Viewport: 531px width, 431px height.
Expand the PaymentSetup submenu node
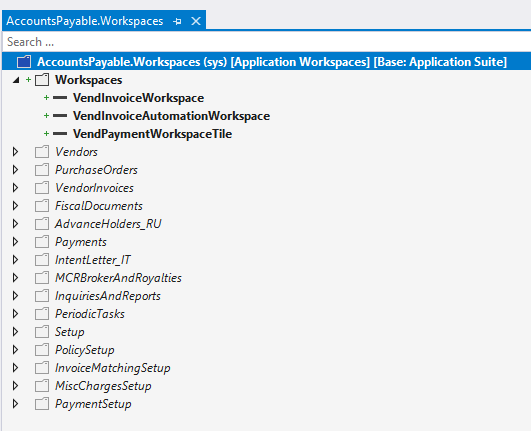[15, 404]
